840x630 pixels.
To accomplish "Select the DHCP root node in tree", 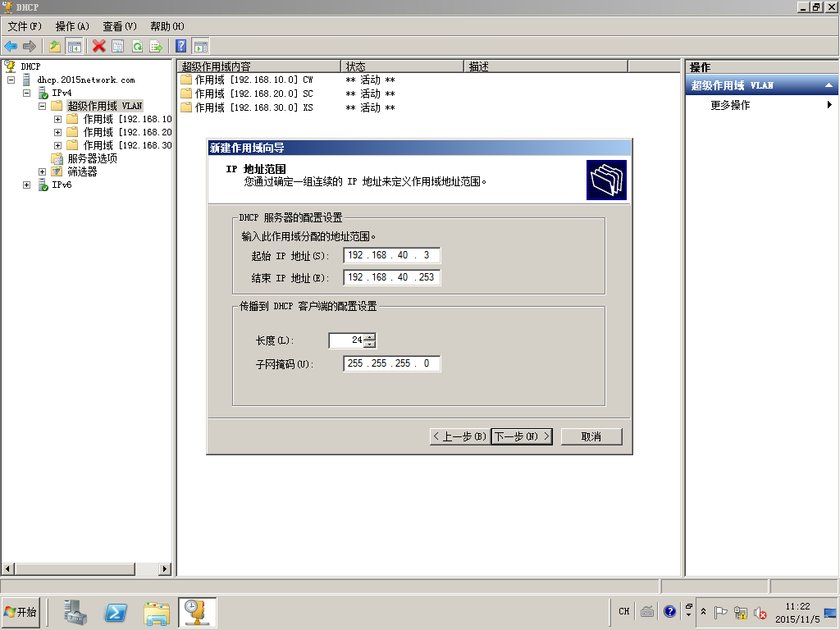I will [x=30, y=66].
